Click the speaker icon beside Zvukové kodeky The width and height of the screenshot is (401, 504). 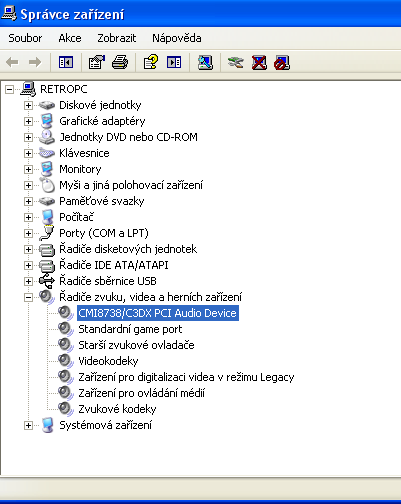click(66, 409)
